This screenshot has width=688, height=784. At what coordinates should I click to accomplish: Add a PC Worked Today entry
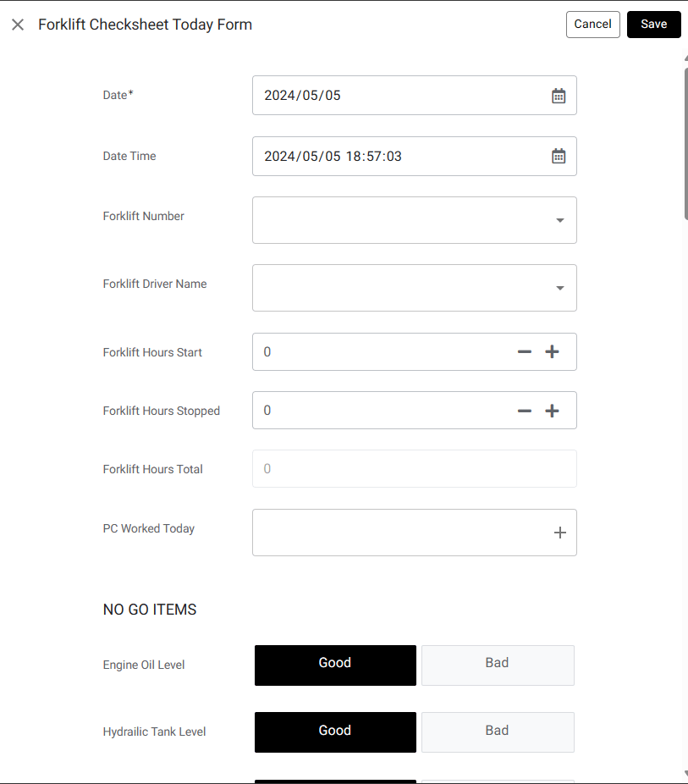pyautogui.click(x=559, y=533)
